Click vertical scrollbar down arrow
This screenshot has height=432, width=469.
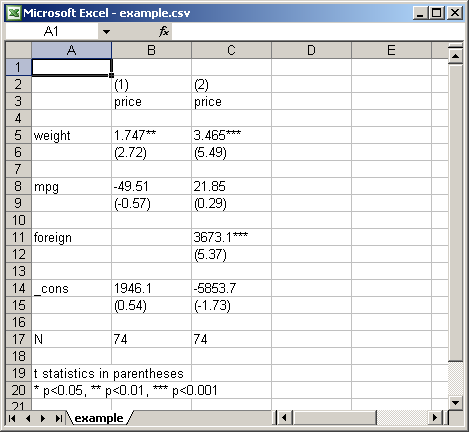click(455, 402)
